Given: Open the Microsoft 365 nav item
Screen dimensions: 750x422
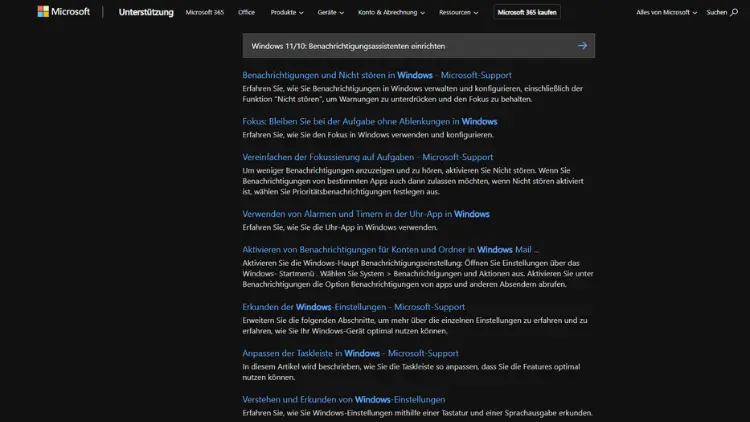Looking at the screenshot, I should tap(205, 12).
